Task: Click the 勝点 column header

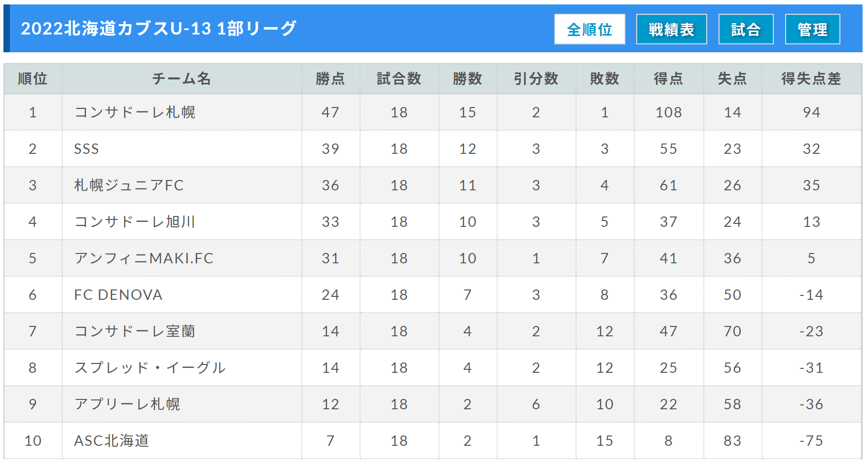Action: tap(330, 78)
